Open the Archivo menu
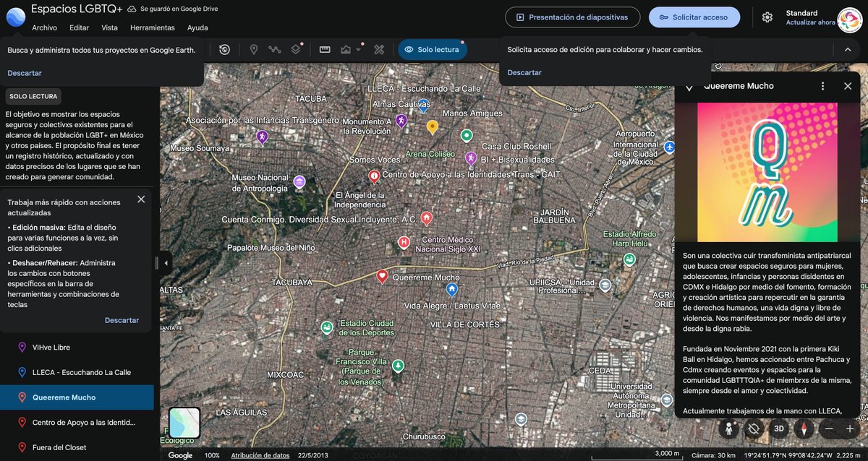The width and height of the screenshot is (868, 461). click(x=44, y=27)
